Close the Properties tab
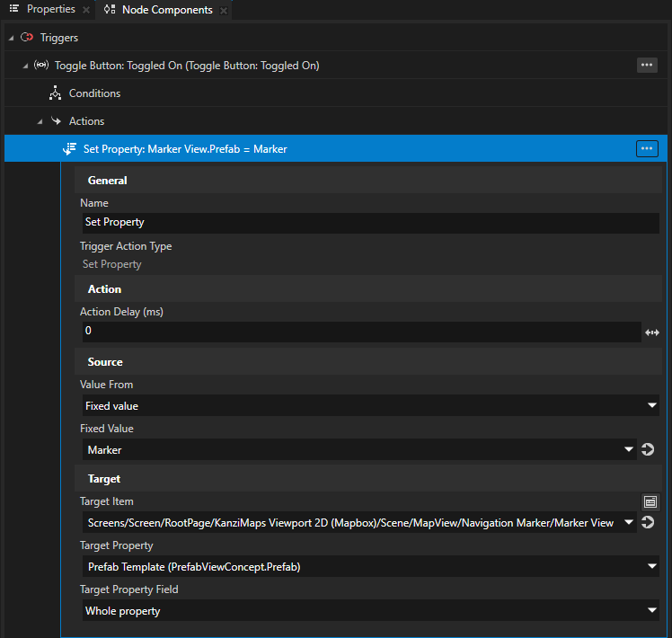The image size is (672, 638). (x=85, y=10)
